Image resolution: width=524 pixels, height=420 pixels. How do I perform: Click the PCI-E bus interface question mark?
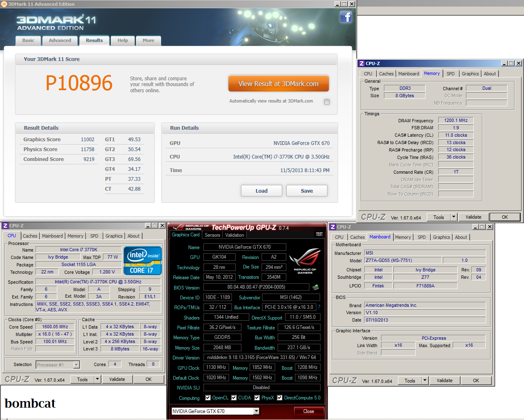319,307
